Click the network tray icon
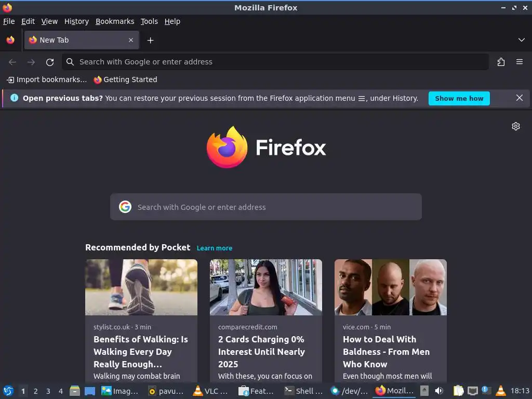This screenshot has width=532, height=399. pos(473,391)
